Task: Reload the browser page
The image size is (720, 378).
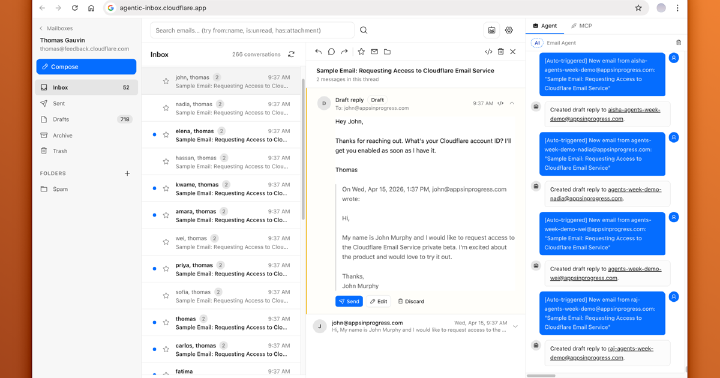Action: pos(75,8)
